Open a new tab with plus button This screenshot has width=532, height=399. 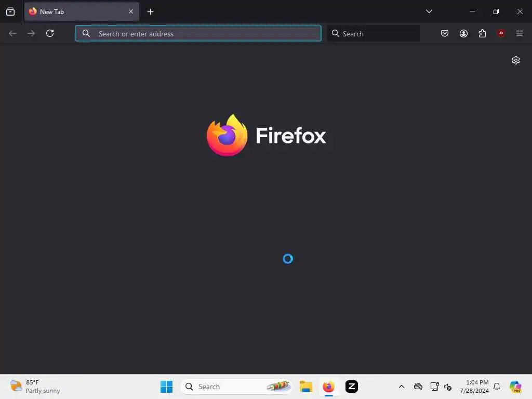click(x=150, y=12)
